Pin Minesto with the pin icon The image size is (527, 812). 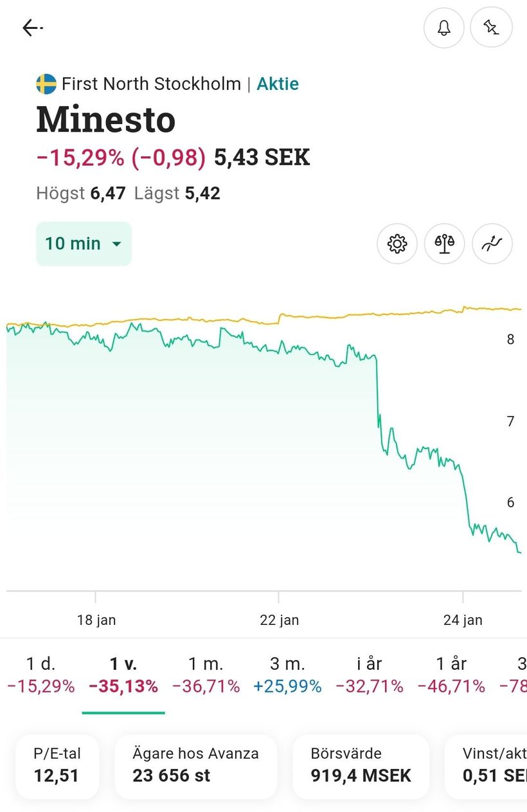tap(491, 28)
